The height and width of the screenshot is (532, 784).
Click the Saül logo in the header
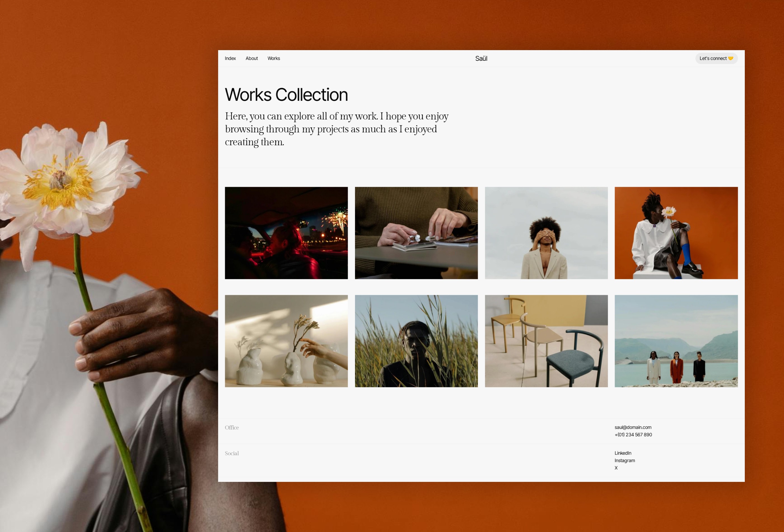click(481, 58)
